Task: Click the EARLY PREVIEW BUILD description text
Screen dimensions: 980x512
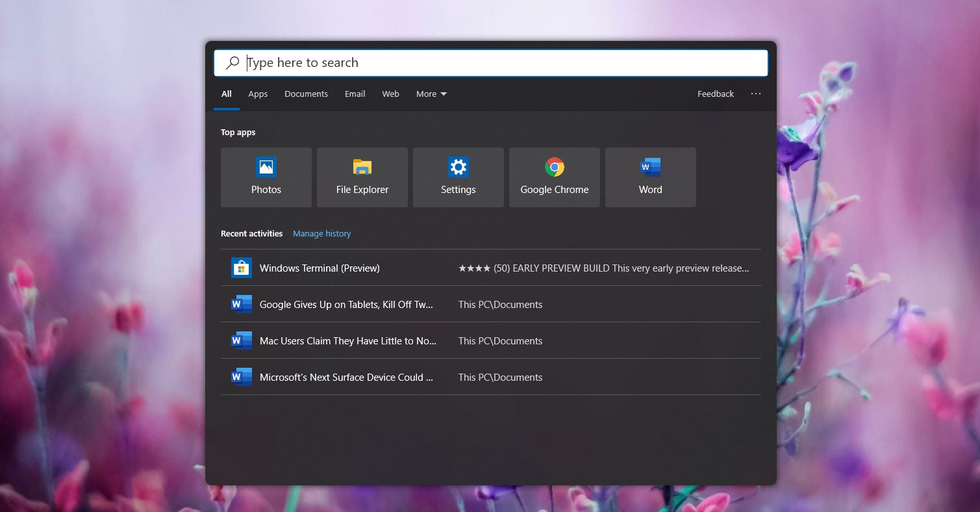Action: (603, 268)
